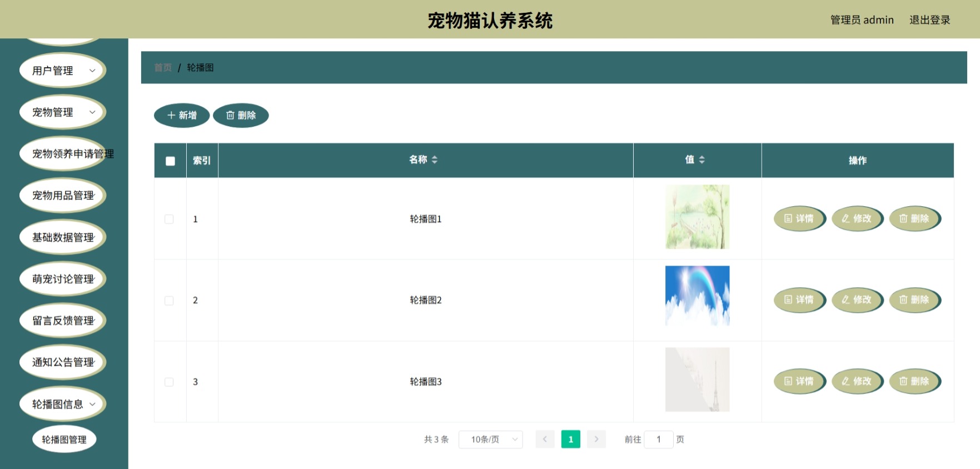Sort by 名称 column sort arrows
Viewport: 980px width, 469px height.
coord(435,160)
